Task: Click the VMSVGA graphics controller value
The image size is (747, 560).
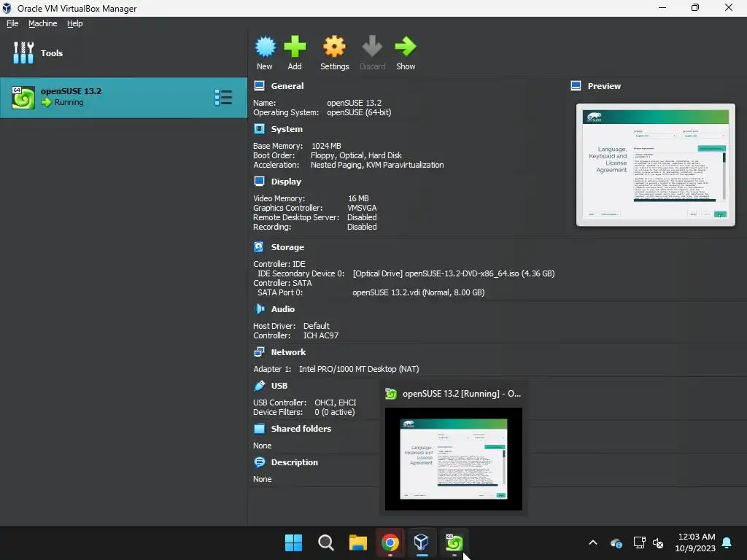Action: [x=362, y=208]
